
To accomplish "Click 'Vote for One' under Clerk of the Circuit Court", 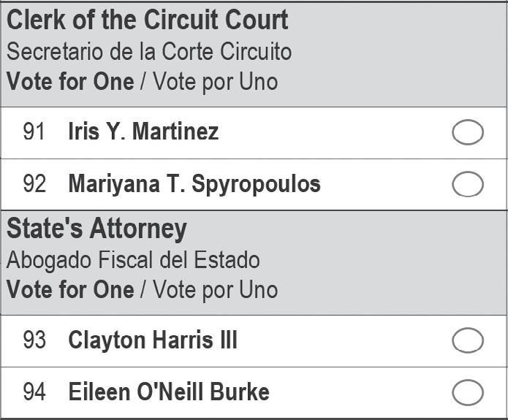I will [70, 81].
